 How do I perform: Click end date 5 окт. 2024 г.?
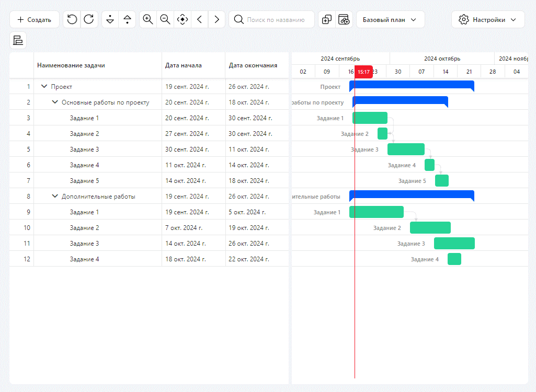coord(247,212)
